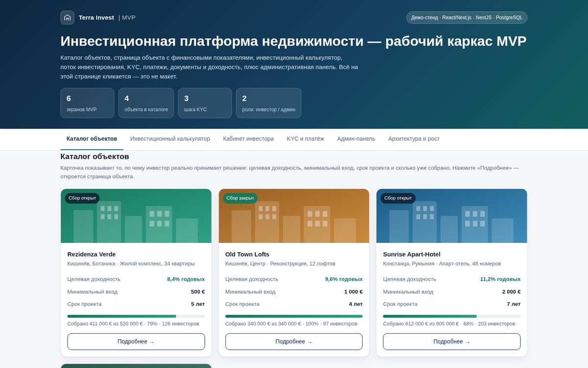Click the 6 экранов MVP stat card
This screenshot has width=588, height=368.
pos(87,103)
